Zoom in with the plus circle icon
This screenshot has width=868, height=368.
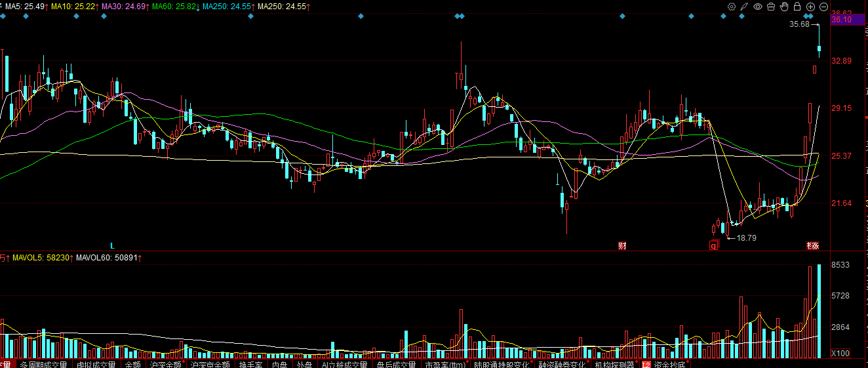pyautogui.click(x=810, y=6)
